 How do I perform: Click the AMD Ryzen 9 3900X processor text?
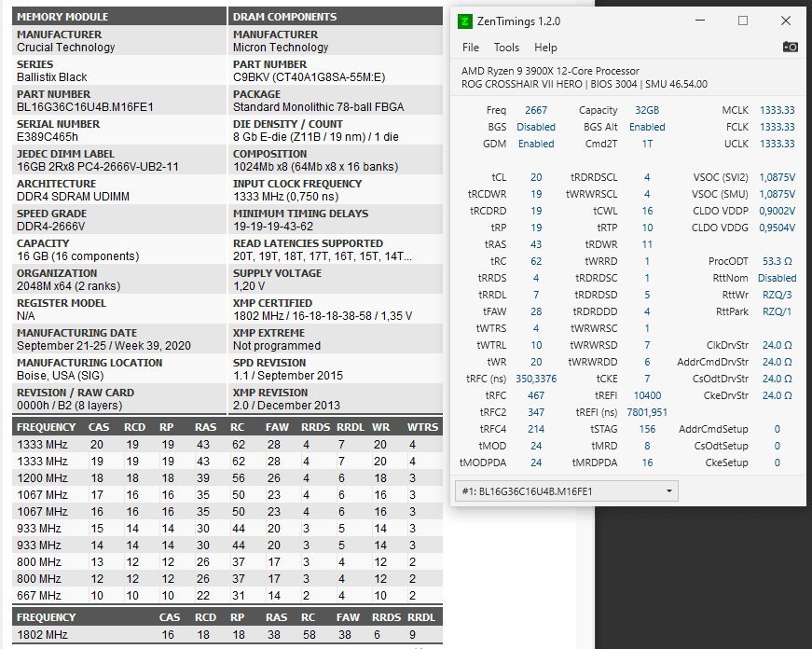(550, 71)
